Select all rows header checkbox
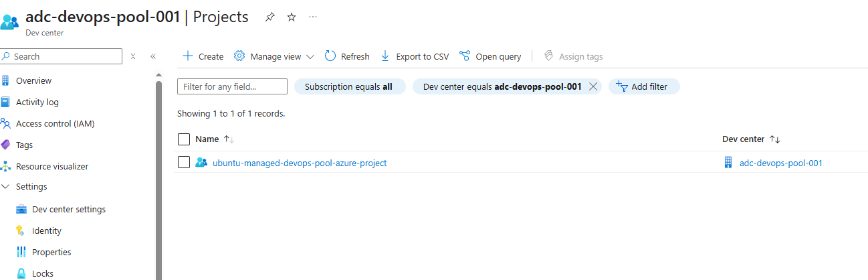 point(184,139)
